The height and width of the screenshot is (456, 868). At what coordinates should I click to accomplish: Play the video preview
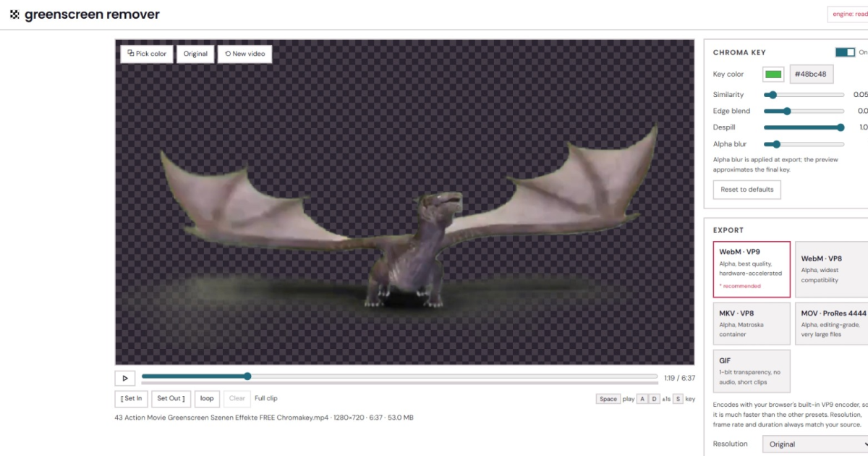(x=125, y=378)
